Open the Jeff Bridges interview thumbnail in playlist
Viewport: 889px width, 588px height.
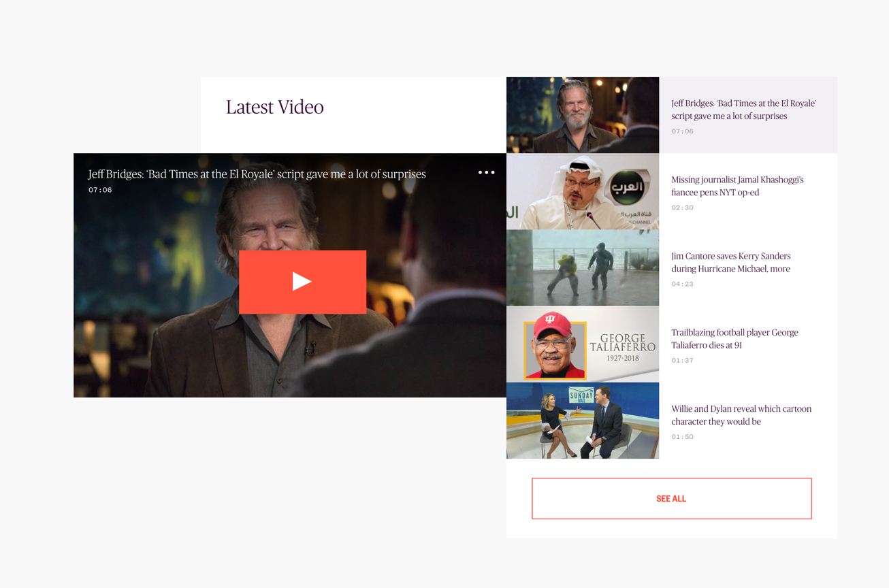[x=583, y=115]
